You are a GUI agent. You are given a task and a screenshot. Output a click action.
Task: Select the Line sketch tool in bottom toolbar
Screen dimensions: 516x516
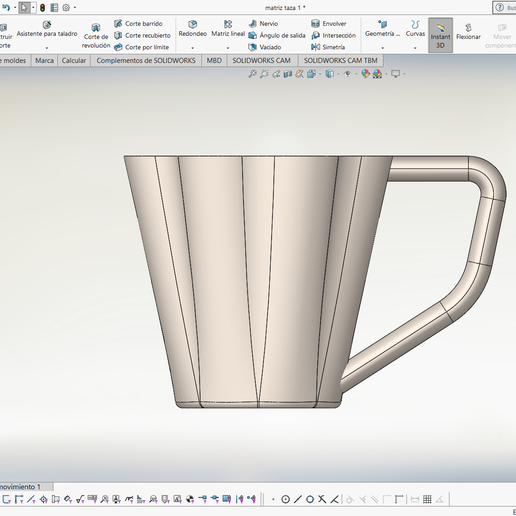(298, 499)
